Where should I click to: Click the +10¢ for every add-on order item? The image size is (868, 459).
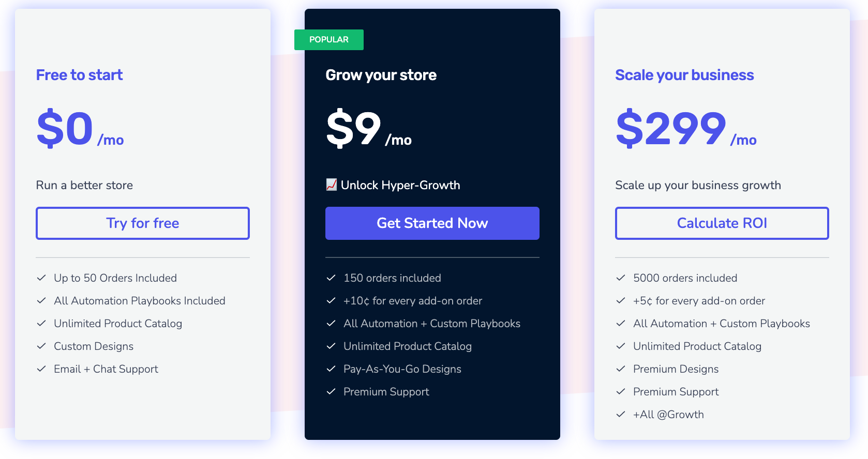point(413,301)
